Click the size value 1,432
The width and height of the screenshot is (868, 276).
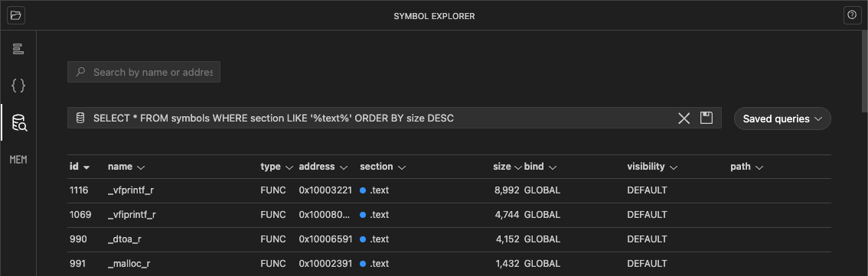(x=507, y=263)
